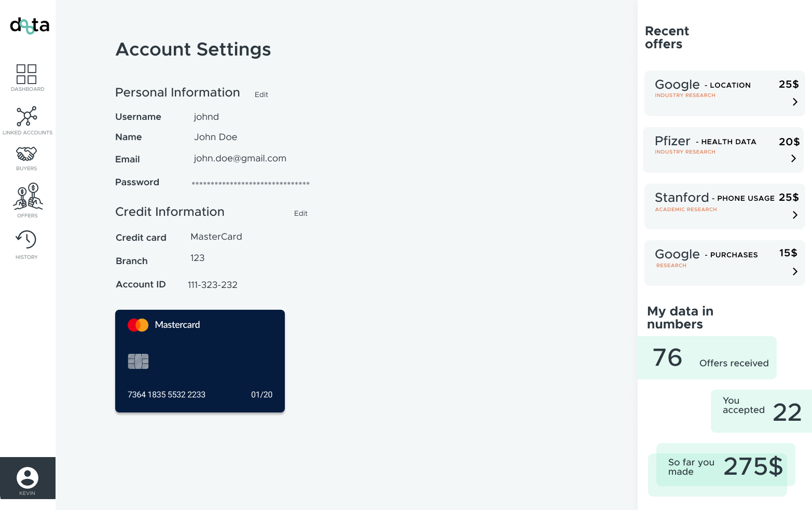Edit the Personal Information section
This screenshot has width=812, height=510.
(x=262, y=94)
